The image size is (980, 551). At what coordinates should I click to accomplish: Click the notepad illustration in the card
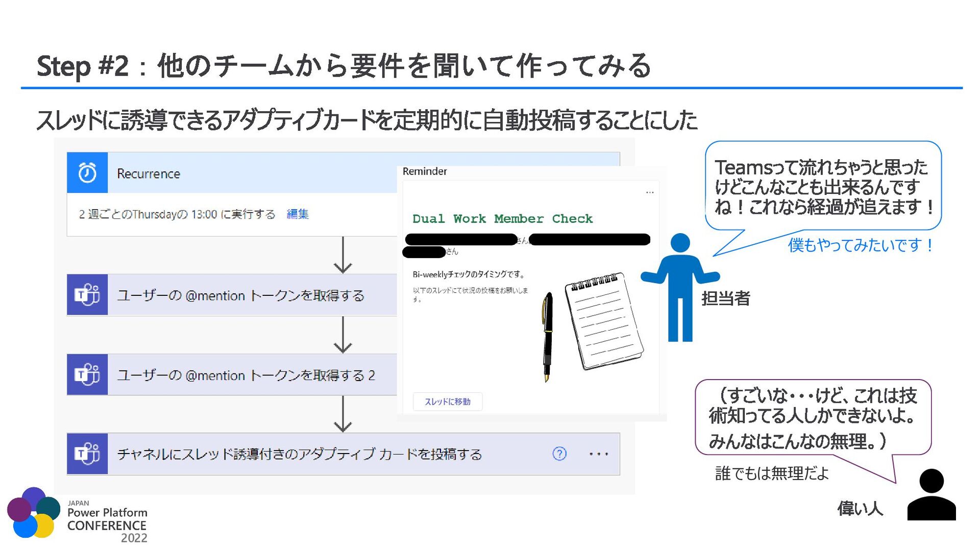tap(604, 320)
